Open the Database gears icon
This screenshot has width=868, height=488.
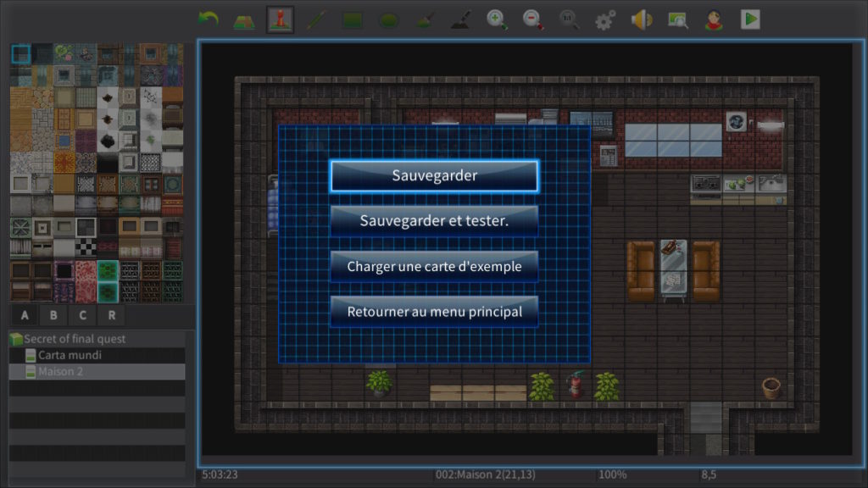605,20
